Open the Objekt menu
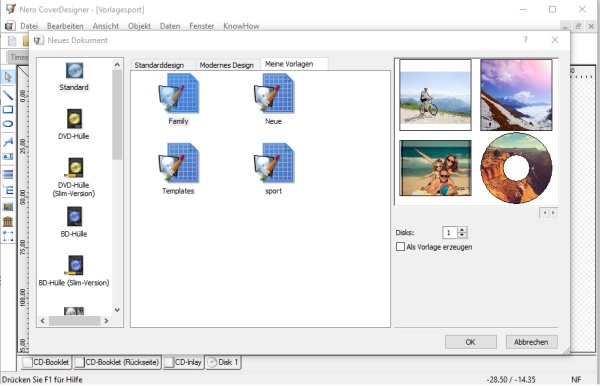The height and width of the screenshot is (387, 600). point(139,26)
